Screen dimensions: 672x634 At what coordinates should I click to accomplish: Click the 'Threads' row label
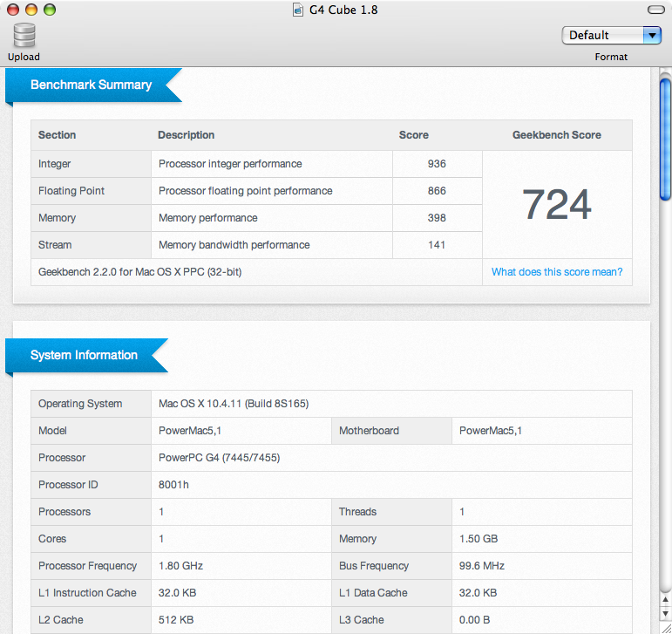point(357,511)
